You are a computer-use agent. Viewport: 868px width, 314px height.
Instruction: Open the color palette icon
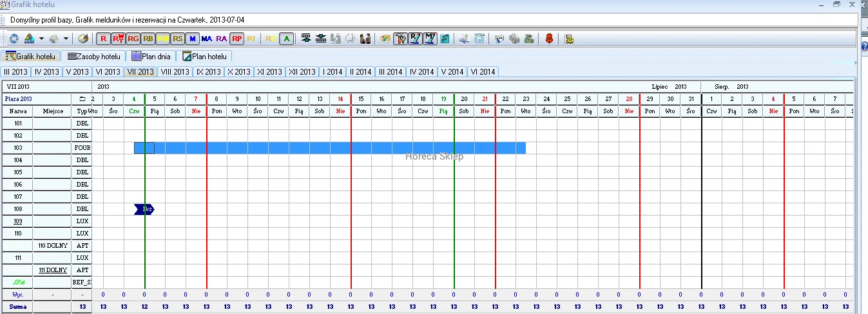click(x=385, y=39)
